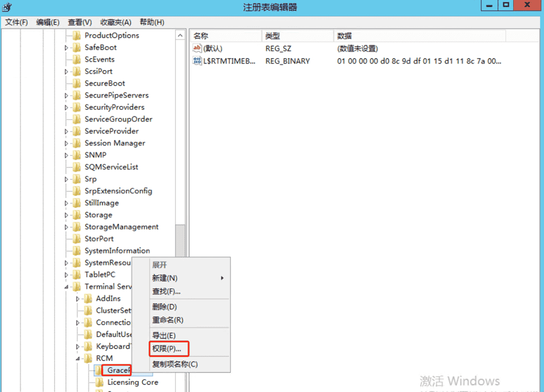Viewport: 544px width, 392px height.
Task: Click the StorPort folder icon
Action: pos(77,238)
